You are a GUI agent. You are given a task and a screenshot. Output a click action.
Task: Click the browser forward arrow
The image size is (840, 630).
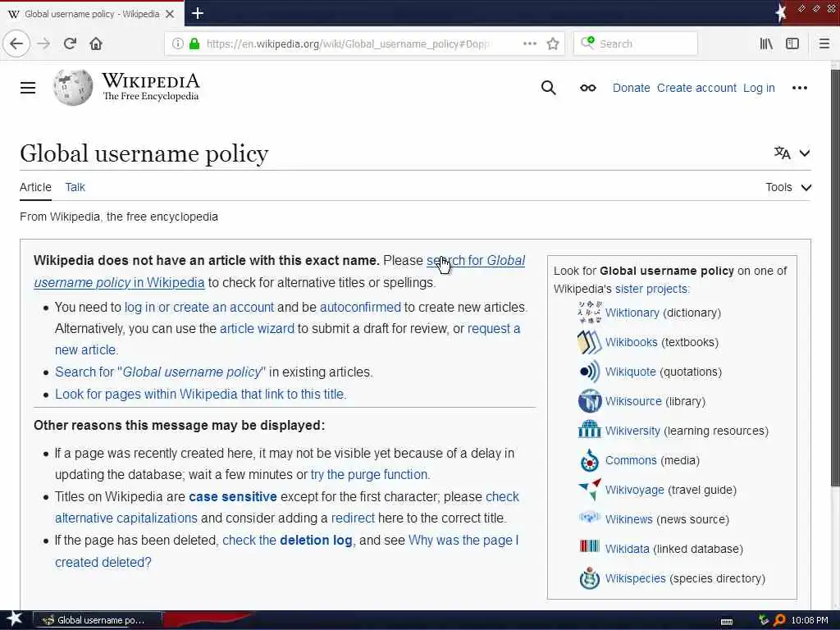tap(44, 43)
